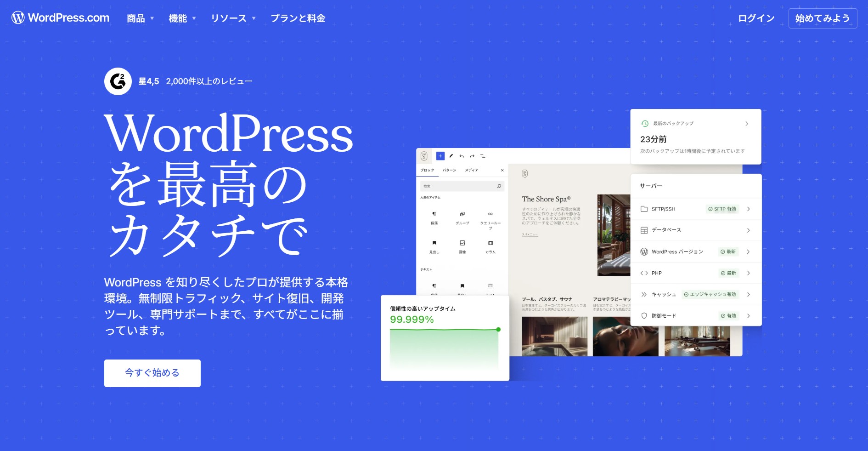Expand the PHP row chevron
This screenshot has height=451, width=868.
click(x=749, y=273)
